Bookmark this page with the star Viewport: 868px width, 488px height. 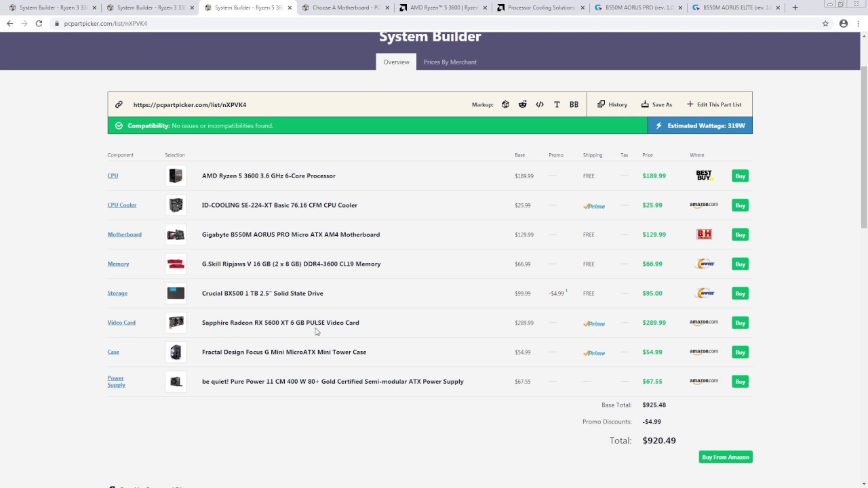point(825,23)
